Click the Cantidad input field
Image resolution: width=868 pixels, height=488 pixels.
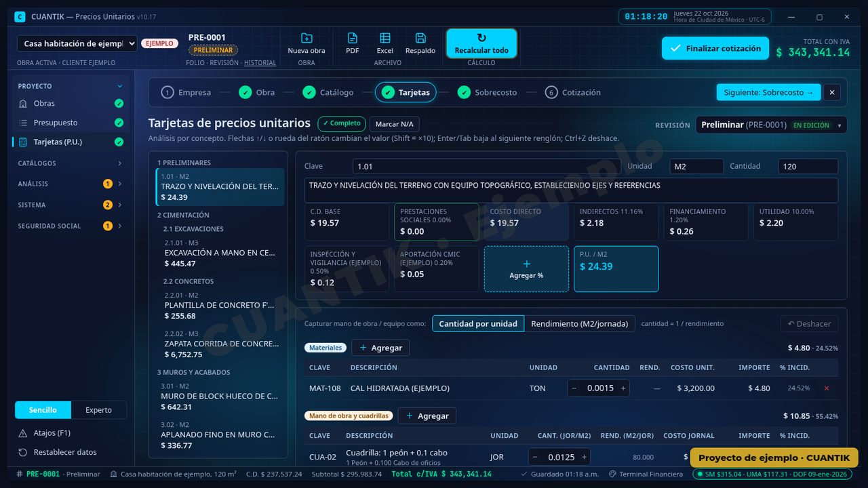pos(808,166)
